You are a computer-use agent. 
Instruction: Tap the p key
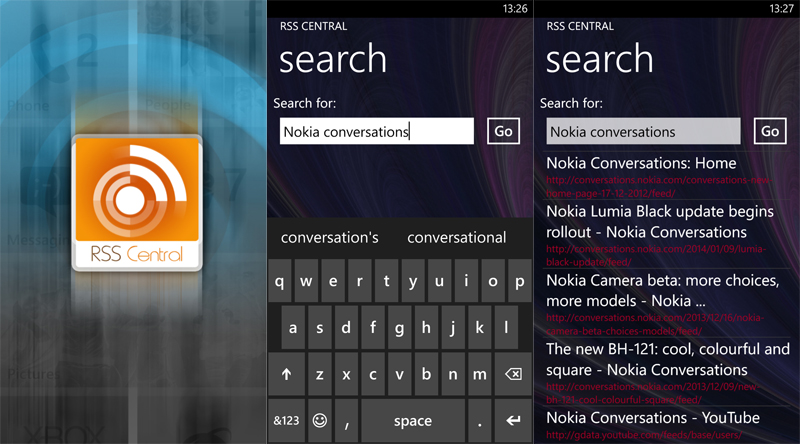(x=519, y=281)
